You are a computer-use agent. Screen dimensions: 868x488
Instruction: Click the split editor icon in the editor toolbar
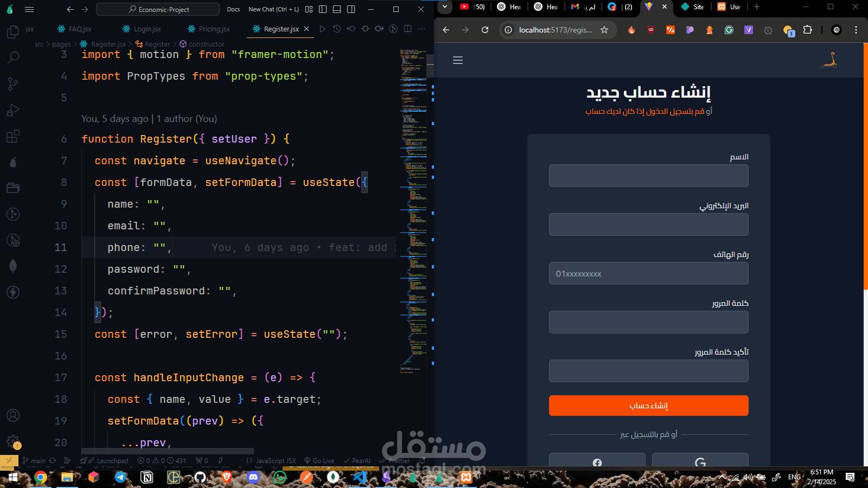pos(407,29)
